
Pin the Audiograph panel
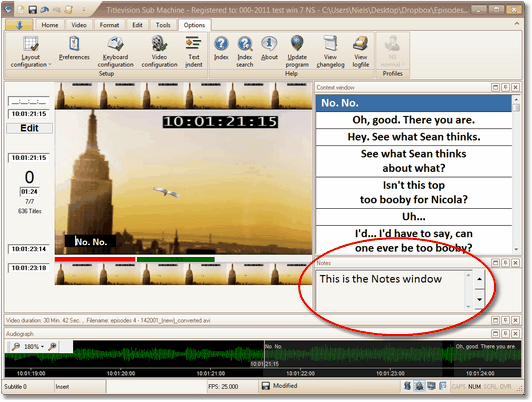(x=505, y=333)
